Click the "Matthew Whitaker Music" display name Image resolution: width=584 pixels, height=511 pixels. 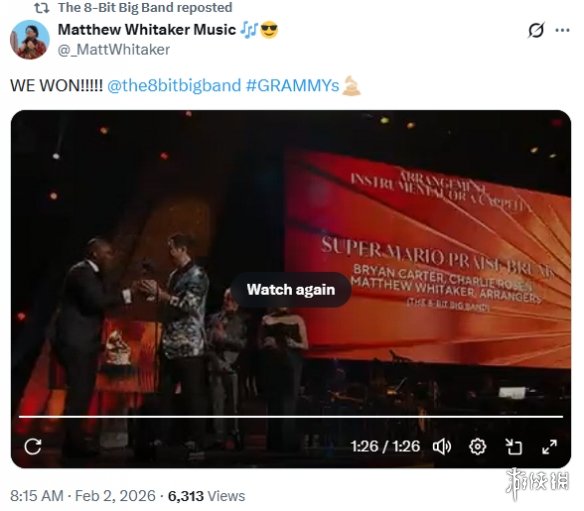(147, 29)
